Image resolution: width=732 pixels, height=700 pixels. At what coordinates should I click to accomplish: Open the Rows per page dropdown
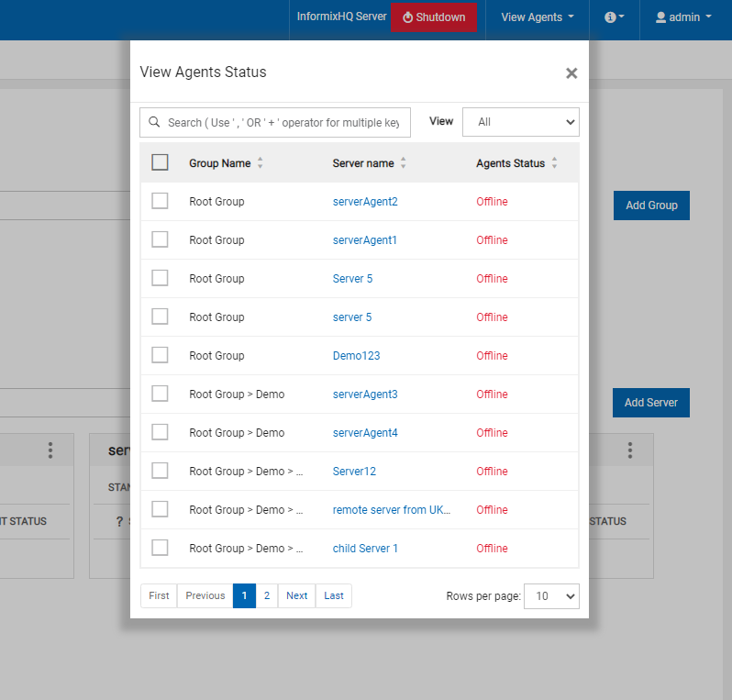551,595
